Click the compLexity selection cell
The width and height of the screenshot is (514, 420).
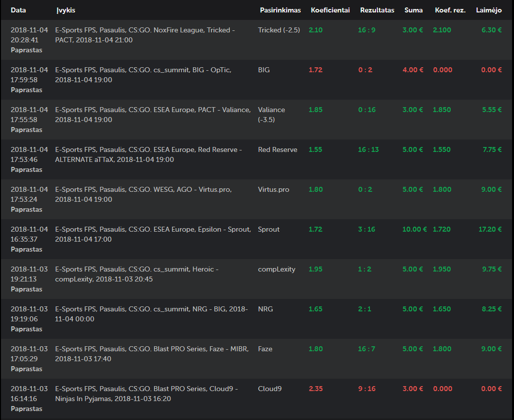click(x=276, y=270)
